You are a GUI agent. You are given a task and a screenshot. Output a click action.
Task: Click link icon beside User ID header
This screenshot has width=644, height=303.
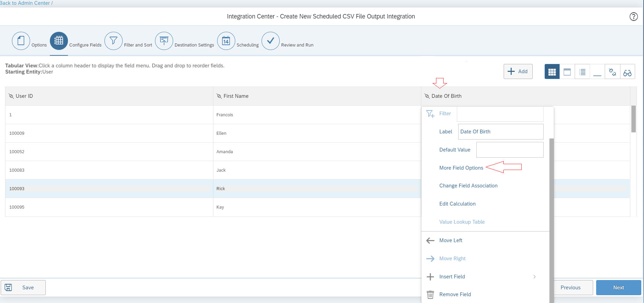tap(11, 96)
